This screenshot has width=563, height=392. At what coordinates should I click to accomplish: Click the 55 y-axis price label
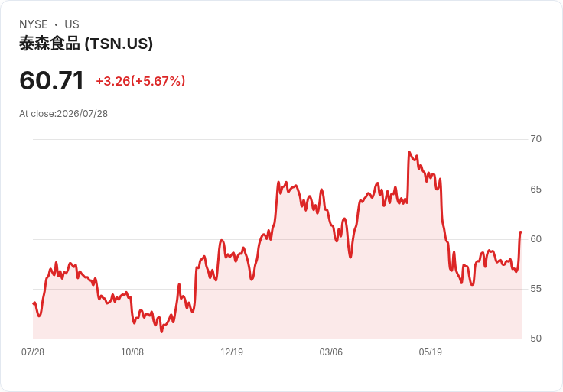535,289
